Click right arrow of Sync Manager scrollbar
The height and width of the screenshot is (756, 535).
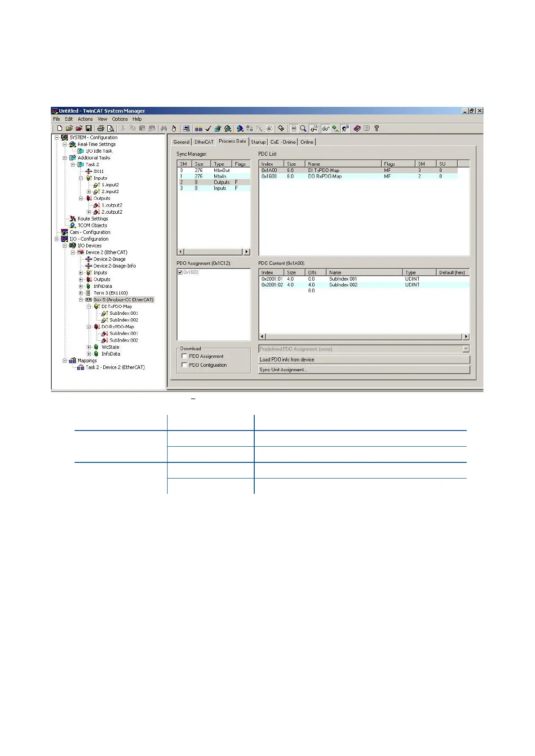[x=246, y=252]
